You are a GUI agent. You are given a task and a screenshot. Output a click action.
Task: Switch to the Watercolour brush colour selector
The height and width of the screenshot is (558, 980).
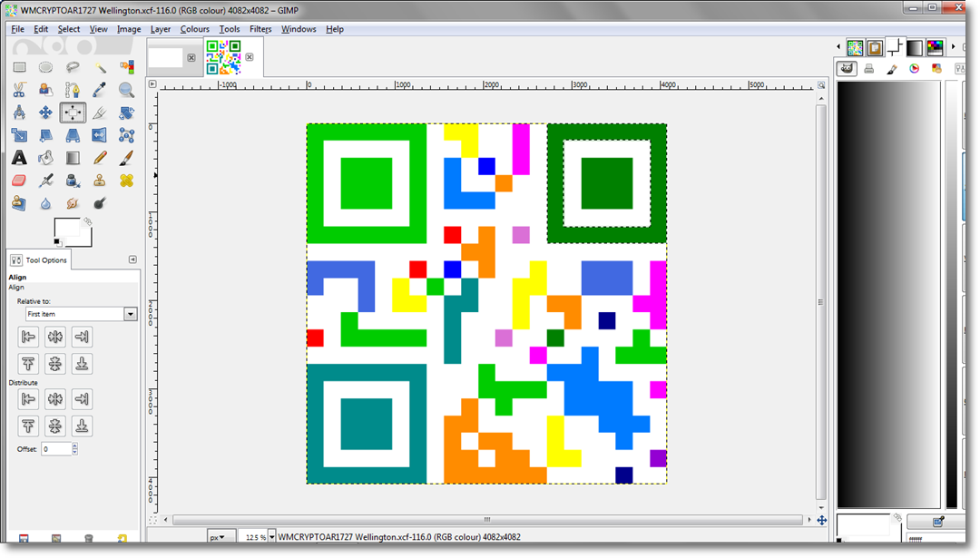(x=892, y=69)
